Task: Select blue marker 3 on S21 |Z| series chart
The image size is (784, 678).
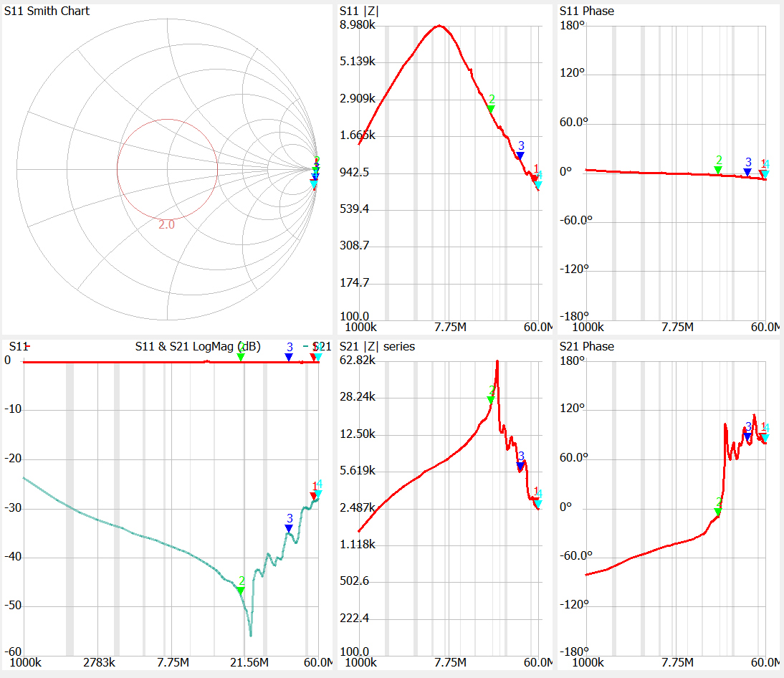Action: (x=520, y=466)
